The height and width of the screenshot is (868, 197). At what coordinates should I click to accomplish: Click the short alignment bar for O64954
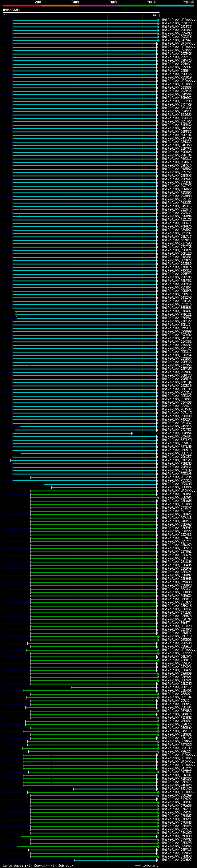click(73, 433)
